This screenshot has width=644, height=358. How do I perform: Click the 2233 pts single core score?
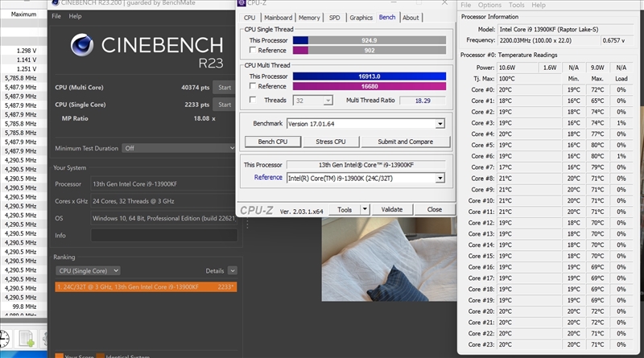pos(196,105)
